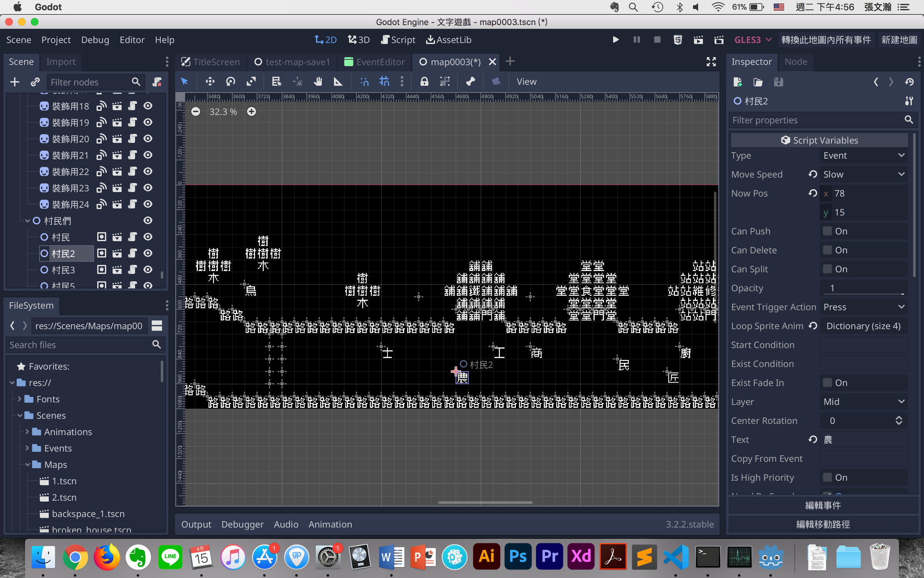The width and height of the screenshot is (924, 578).
Task: Run the project with the Play button
Action: pos(615,40)
